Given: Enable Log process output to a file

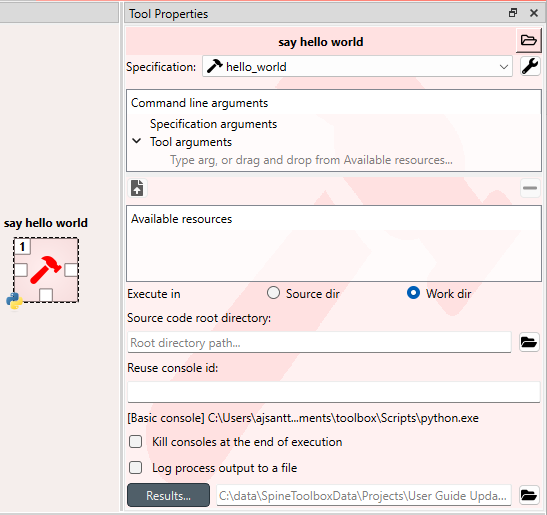Looking at the screenshot, I should (x=135, y=468).
